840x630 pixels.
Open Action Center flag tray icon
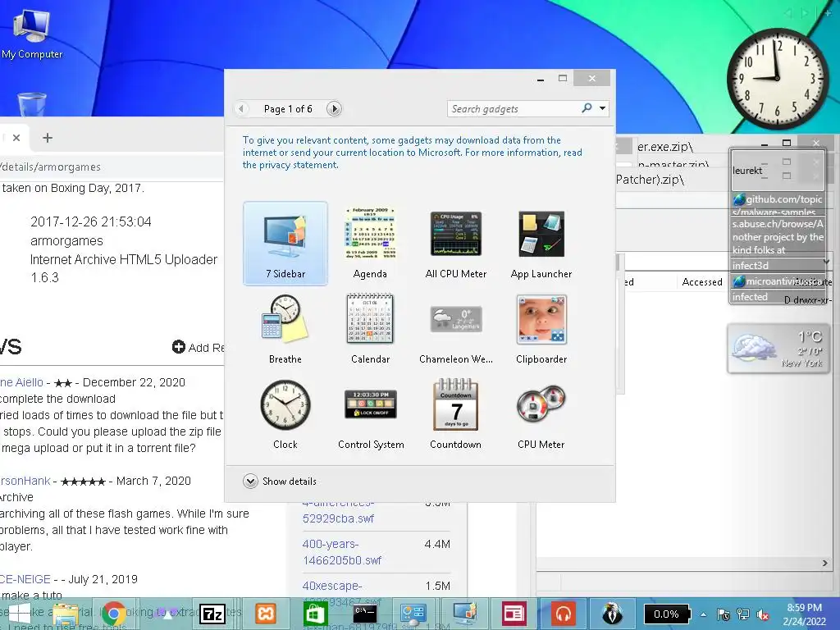pyautogui.click(x=723, y=614)
